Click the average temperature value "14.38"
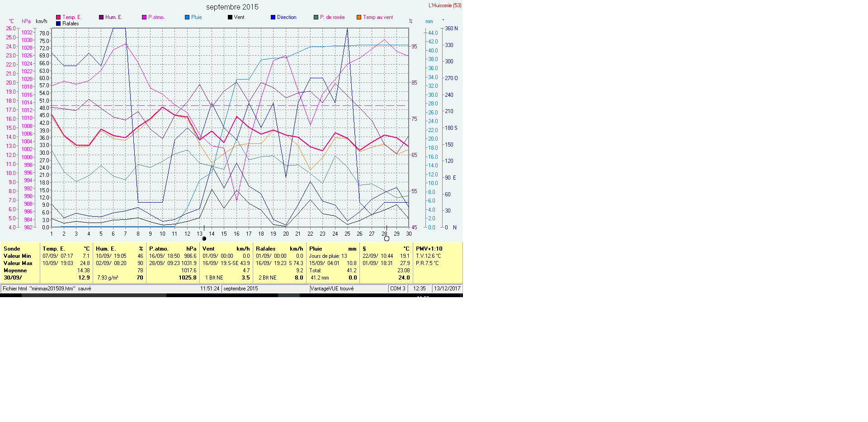The image size is (868, 422). [84, 270]
